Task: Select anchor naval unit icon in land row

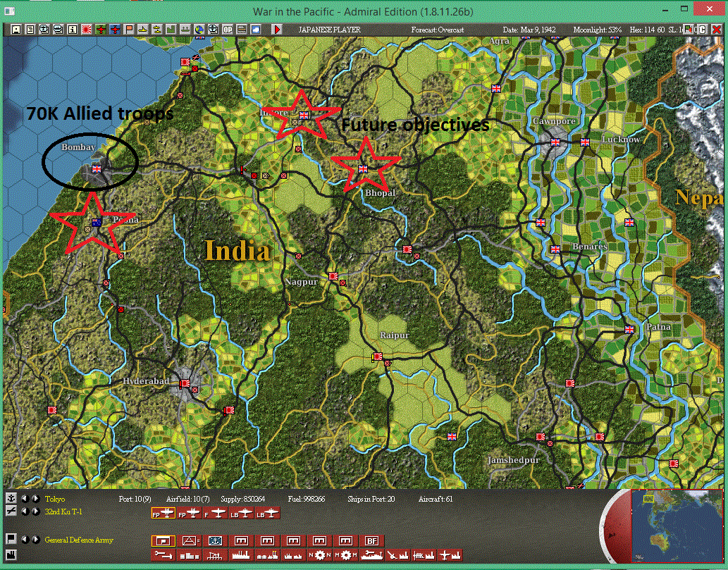Action: (x=215, y=540)
